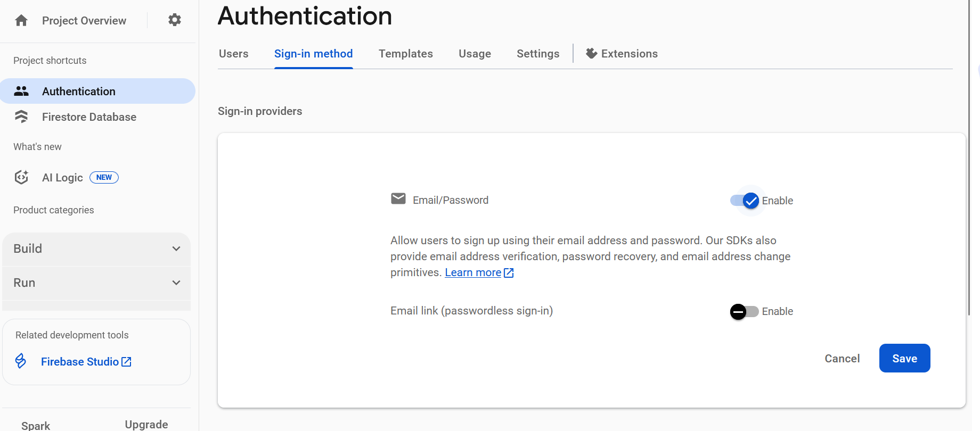
Task: Open the Learn more link
Action: (473, 272)
